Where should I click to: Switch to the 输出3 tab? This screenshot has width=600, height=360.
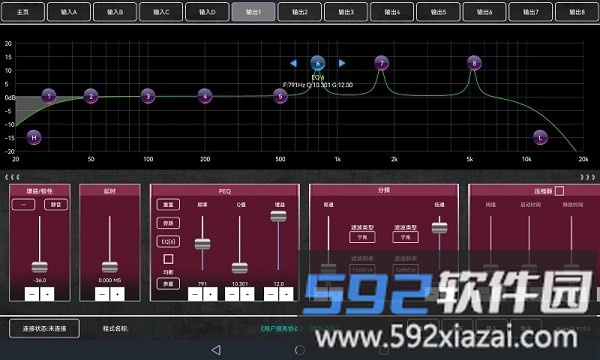[x=346, y=12]
